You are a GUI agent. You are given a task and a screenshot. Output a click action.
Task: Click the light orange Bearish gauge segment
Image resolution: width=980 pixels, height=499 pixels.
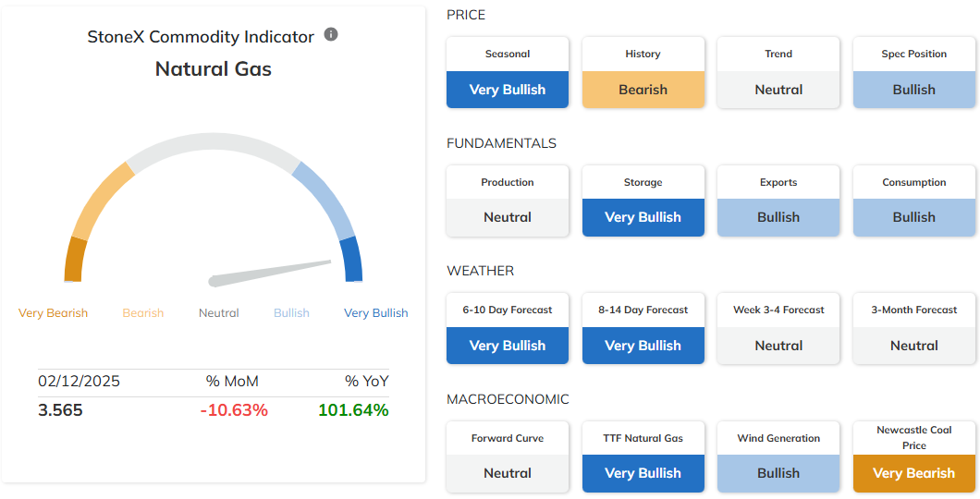98,199
